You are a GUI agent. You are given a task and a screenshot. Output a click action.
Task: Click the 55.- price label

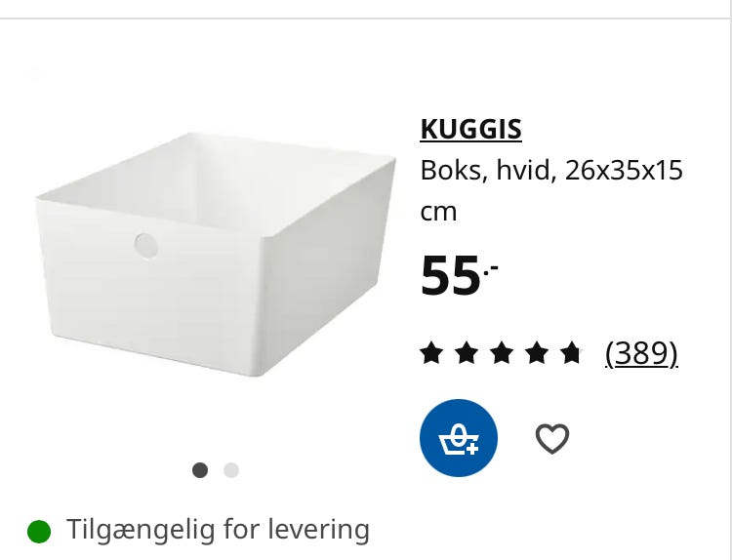460,275
